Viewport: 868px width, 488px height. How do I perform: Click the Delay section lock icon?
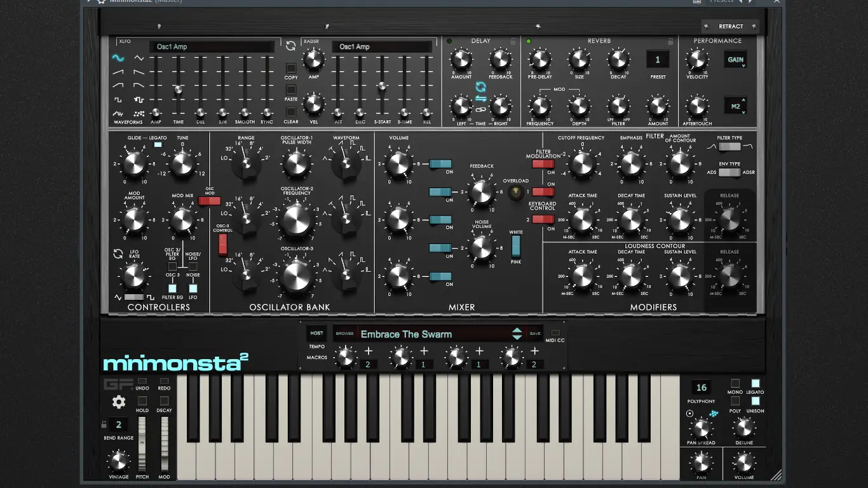click(513, 41)
